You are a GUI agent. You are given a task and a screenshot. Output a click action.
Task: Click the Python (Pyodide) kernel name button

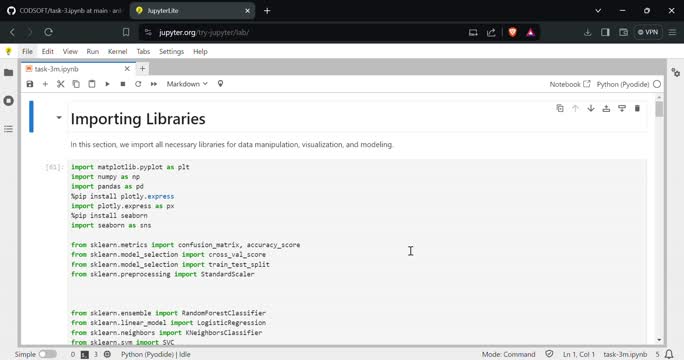[x=623, y=84]
